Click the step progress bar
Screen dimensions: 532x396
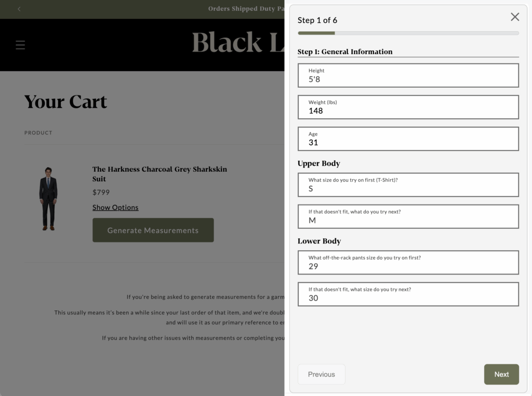tap(408, 33)
